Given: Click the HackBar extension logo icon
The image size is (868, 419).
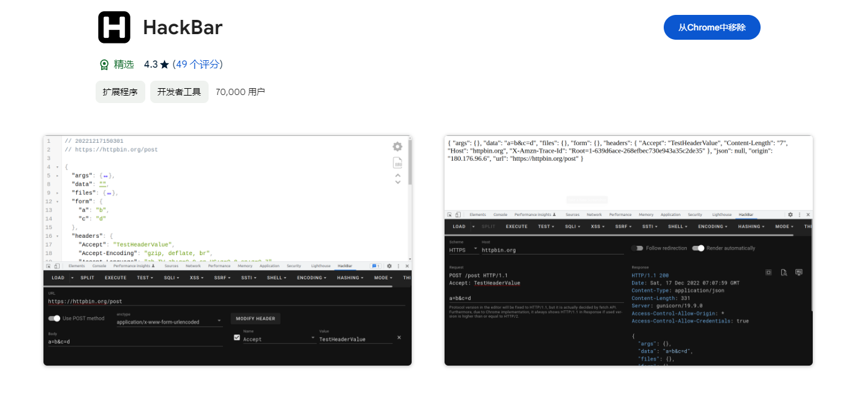Looking at the screenshot, I should click(x=114, y=27).
